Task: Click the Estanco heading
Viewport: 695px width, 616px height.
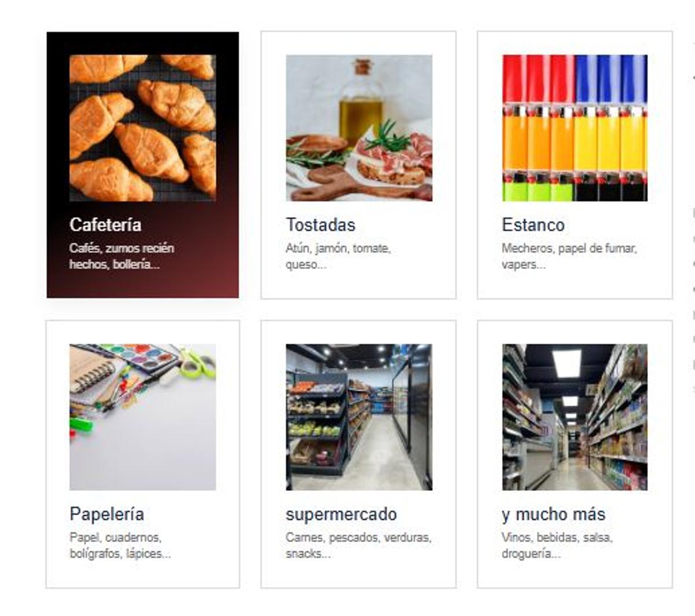Action: [533, 225]
